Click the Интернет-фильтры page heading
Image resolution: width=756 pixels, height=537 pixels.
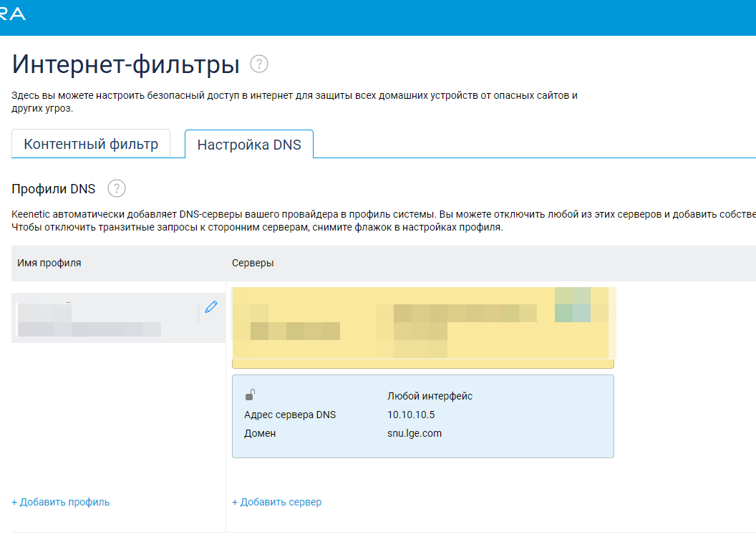coord(126,65)
